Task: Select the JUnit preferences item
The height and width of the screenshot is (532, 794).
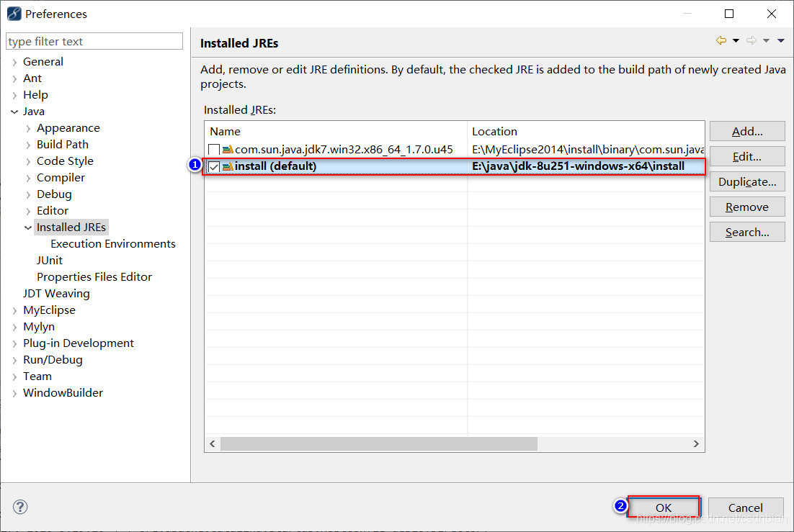Action: [50, 260]
